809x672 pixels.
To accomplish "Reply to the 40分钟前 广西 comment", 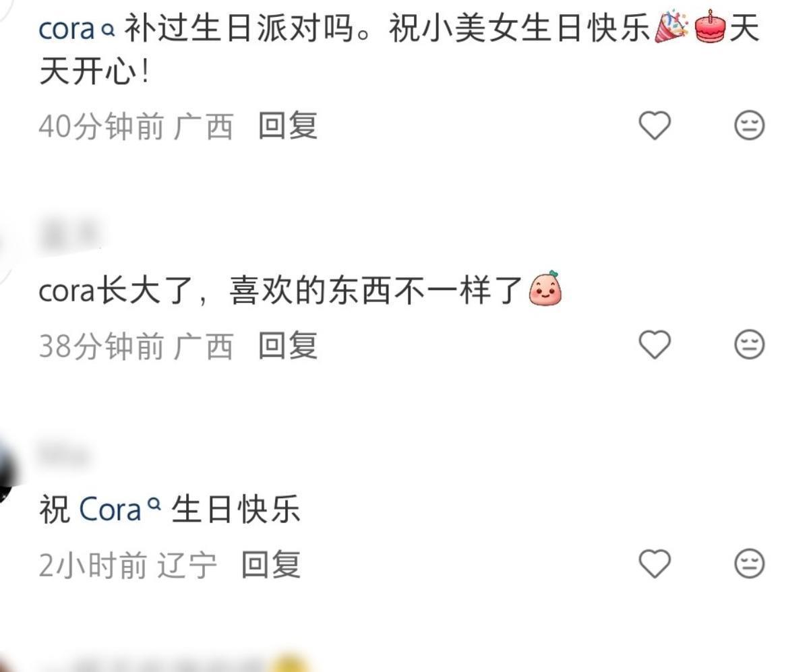I will pyautogui.click(x=288, y=126).
